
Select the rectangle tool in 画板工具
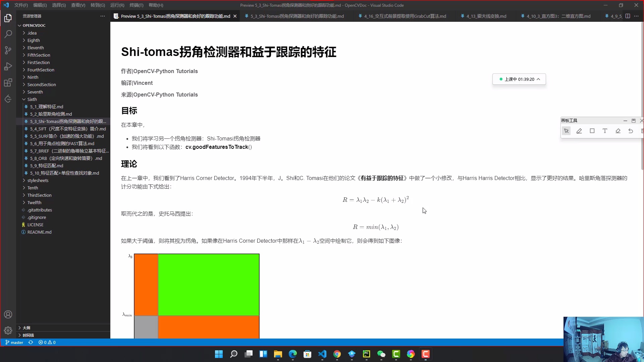coord(592,131)
